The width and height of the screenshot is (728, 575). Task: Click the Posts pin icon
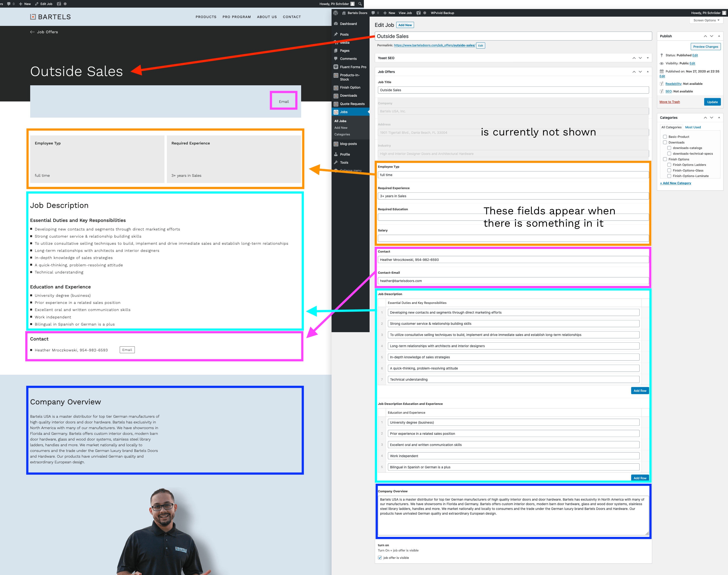[x=336, y=34]
